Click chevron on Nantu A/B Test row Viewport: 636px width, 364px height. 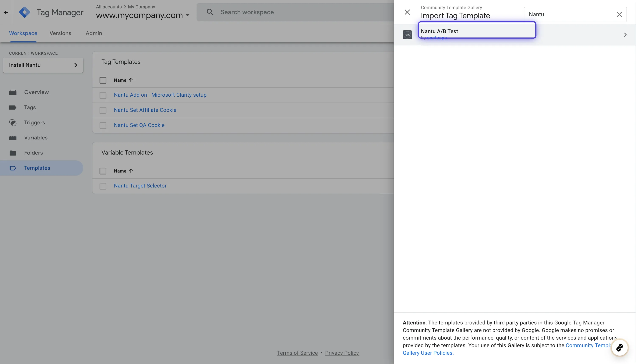pos(625,35)
